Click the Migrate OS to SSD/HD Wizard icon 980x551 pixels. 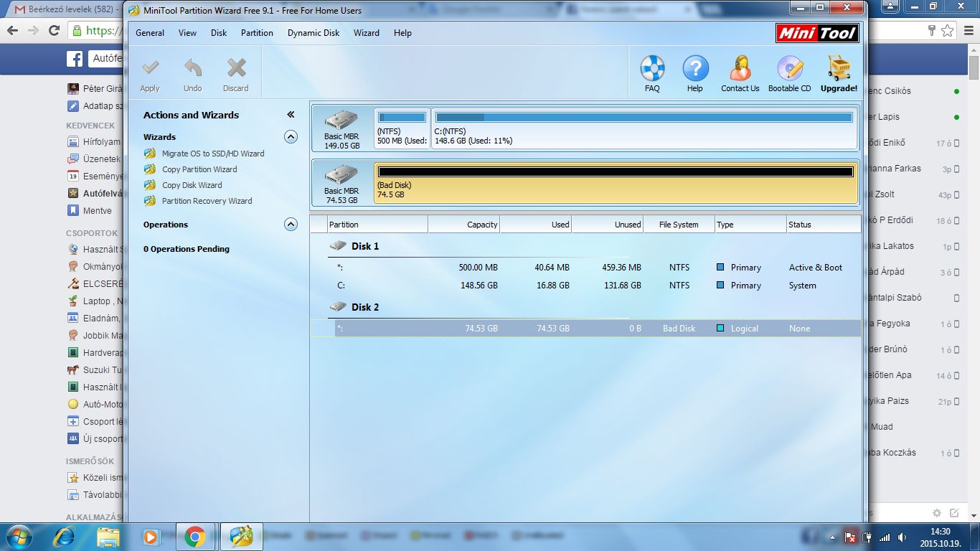[149, 154]
